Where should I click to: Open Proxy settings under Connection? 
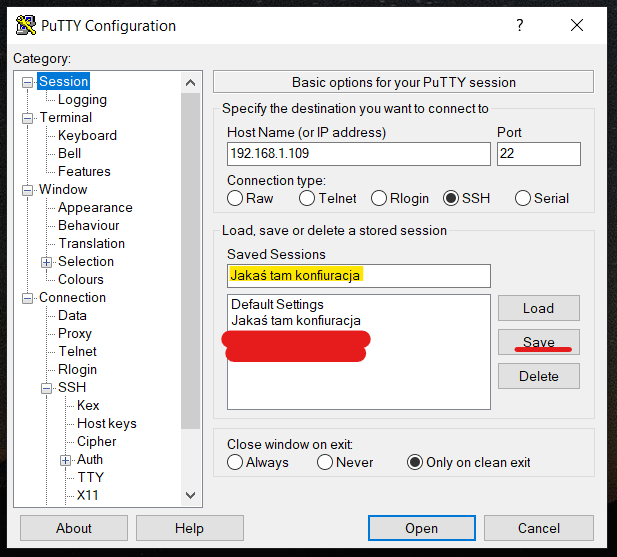coord(75,334)
